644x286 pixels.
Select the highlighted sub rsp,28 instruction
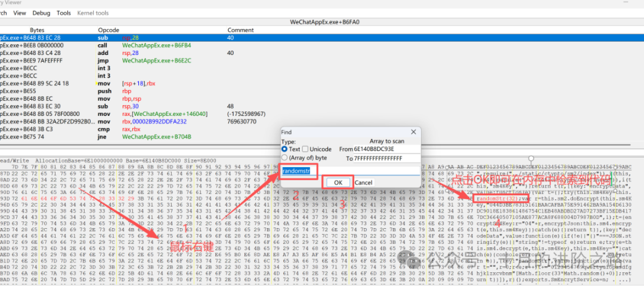pyautogui.click(x=322, y=38)
